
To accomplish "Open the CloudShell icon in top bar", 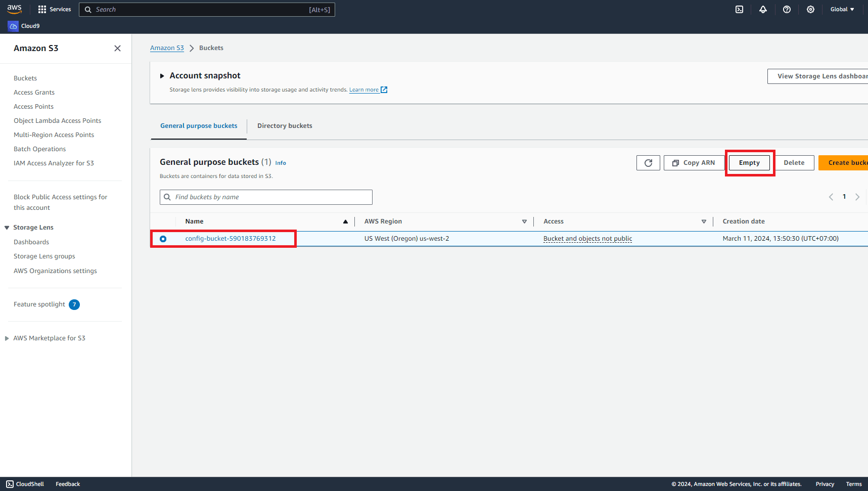I will [739, 9].
